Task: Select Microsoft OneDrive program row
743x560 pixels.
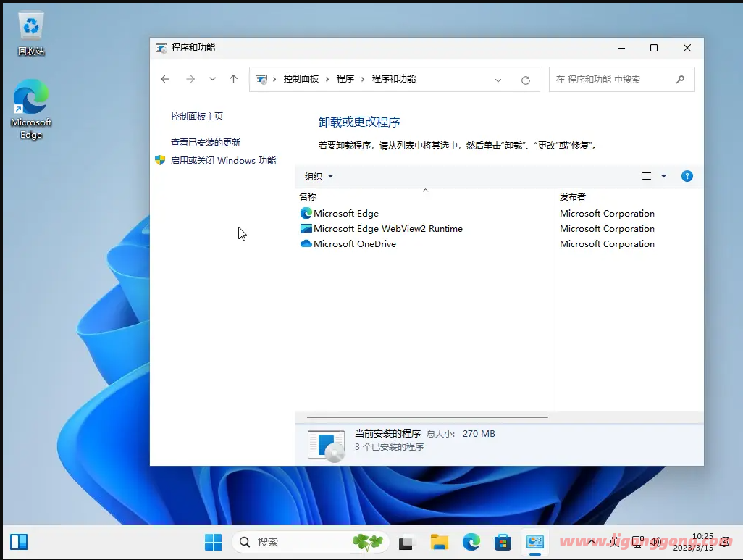Action: 499,243
